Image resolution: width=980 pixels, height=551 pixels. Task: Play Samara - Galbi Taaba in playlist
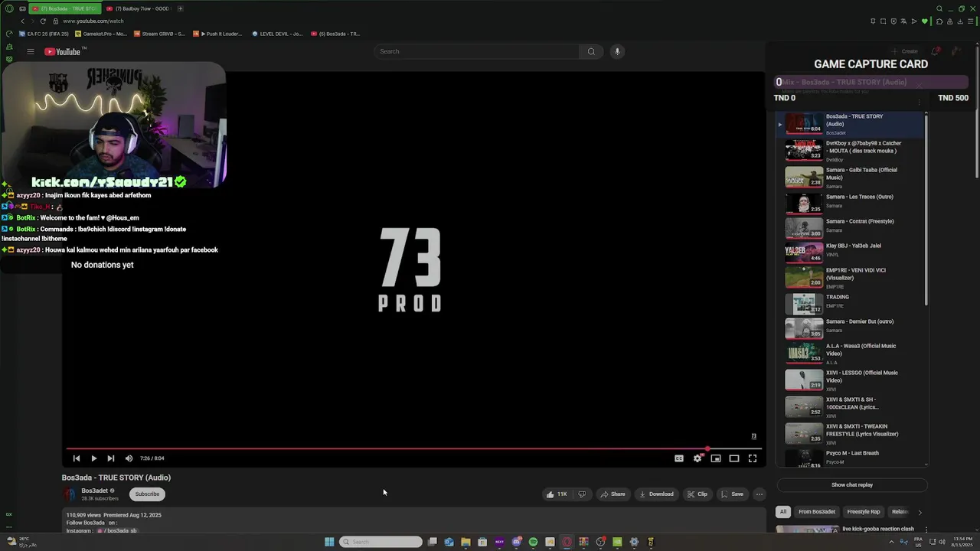(x=851, y=177)
